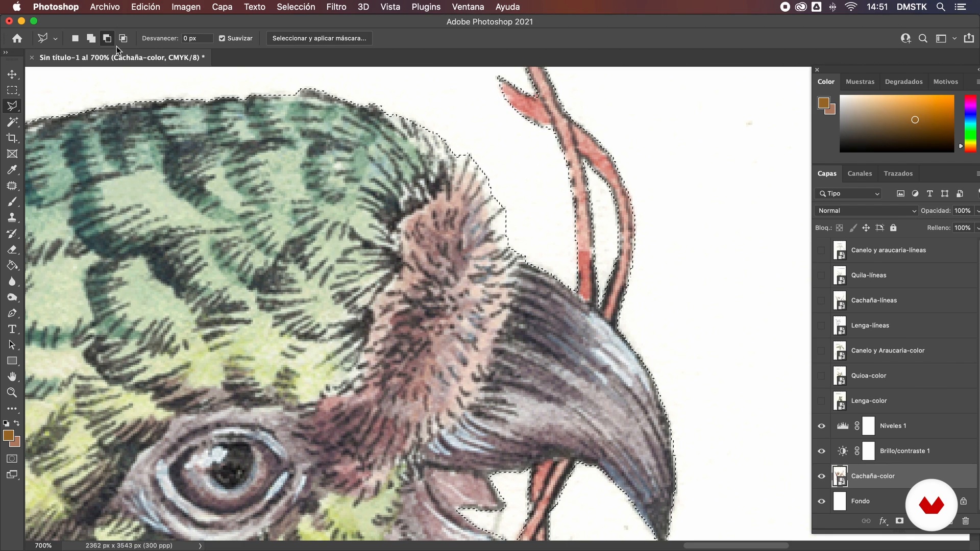The height and width of the screenshot is (551, 980).
Task: Click inside the color picker gradient field
Action: tap(897, 123)
